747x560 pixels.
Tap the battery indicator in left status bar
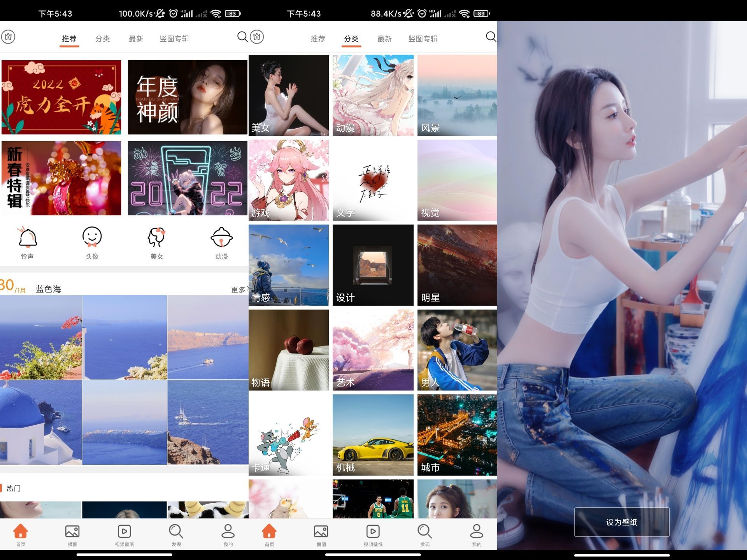tap(233, 14)
